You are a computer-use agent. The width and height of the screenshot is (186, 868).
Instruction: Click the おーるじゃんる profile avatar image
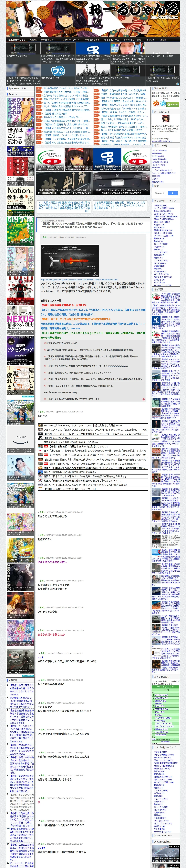point(166,119)
